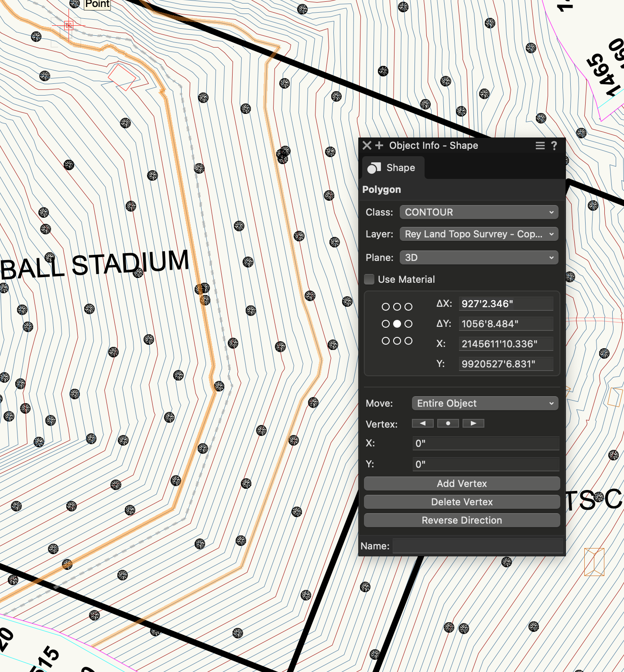
Task: Click the Name input field
Action: pos(477,546)
